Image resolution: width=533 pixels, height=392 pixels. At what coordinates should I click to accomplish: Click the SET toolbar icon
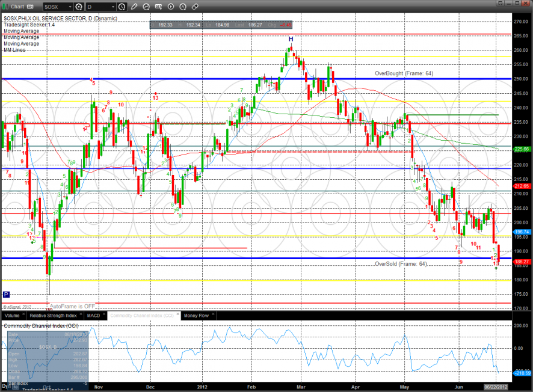pyautogui.click(x=158, y=6)
